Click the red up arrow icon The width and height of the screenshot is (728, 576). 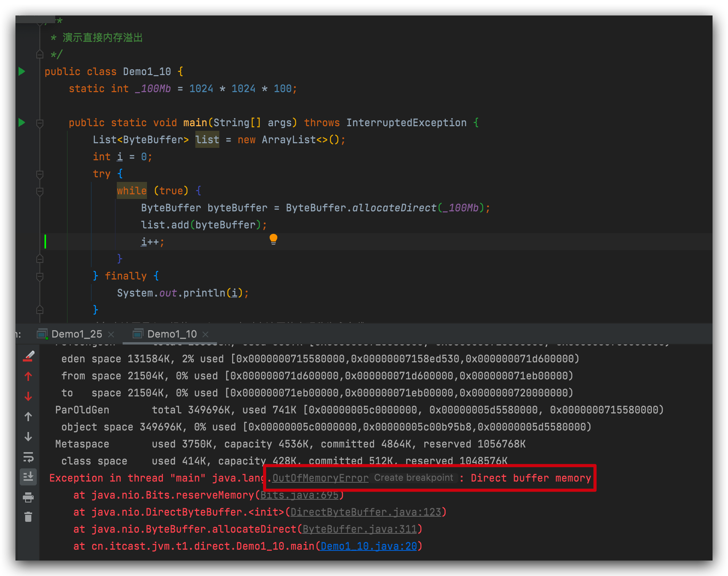28,376
